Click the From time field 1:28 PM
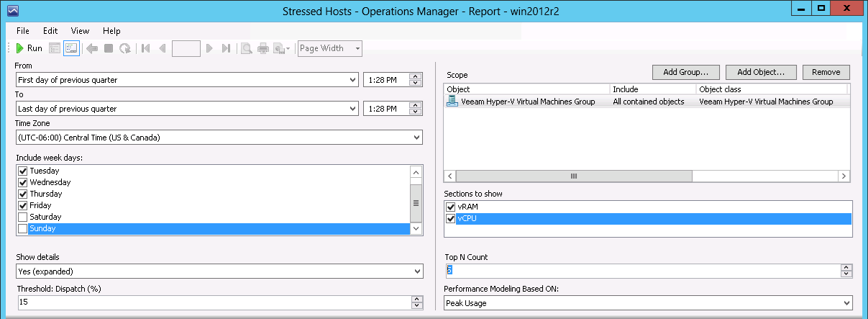Viewport: 868px width, 319px height. (x=386, y=79)
